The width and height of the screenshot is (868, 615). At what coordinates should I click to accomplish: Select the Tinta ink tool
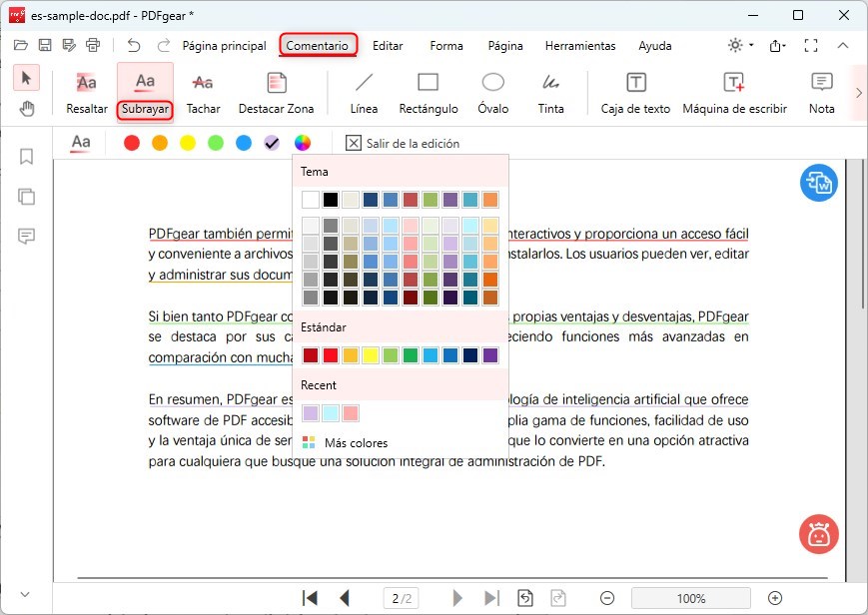[550, 92]
